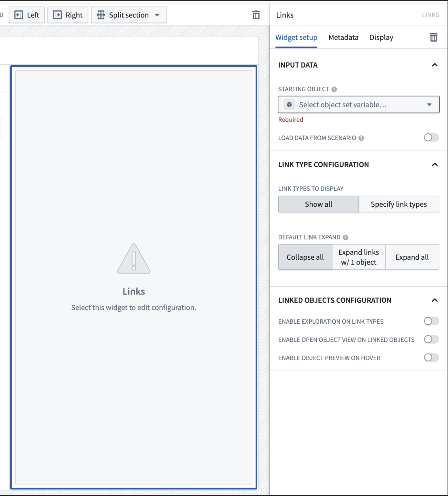Add a section to the Right

click(x=68, y=15)
